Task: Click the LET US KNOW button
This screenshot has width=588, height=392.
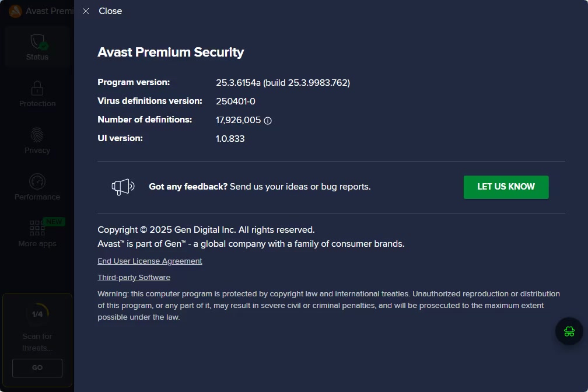Action: 506,187
